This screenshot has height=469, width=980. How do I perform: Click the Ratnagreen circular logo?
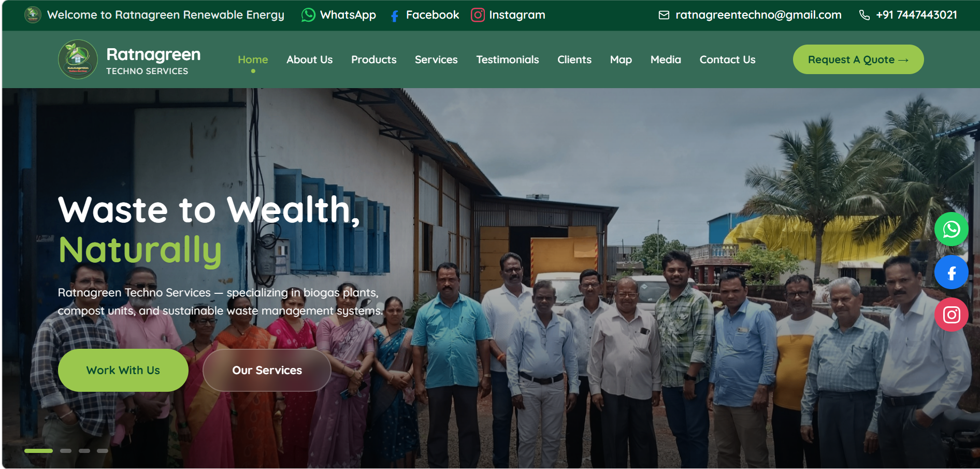(78, 60)
